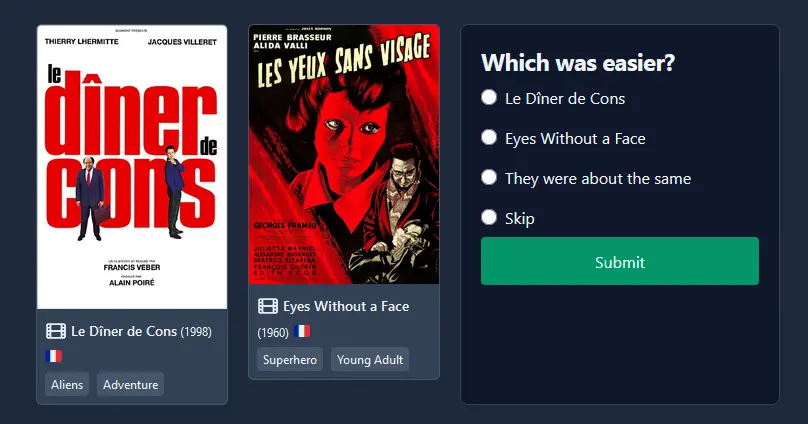The height and width of the screenshot is (424, 808).
Task: Click the Adventure tag
Action: coord(130,384)
